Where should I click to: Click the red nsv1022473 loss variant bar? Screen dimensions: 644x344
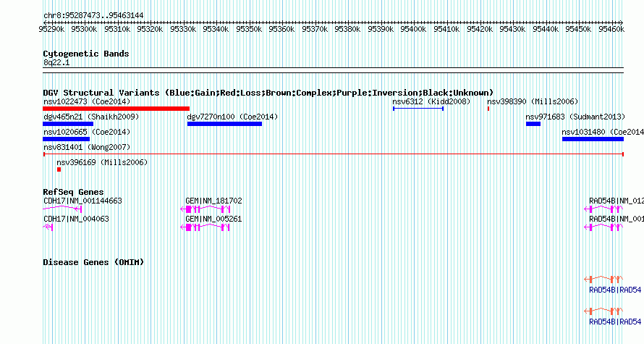tap(116, 109)
